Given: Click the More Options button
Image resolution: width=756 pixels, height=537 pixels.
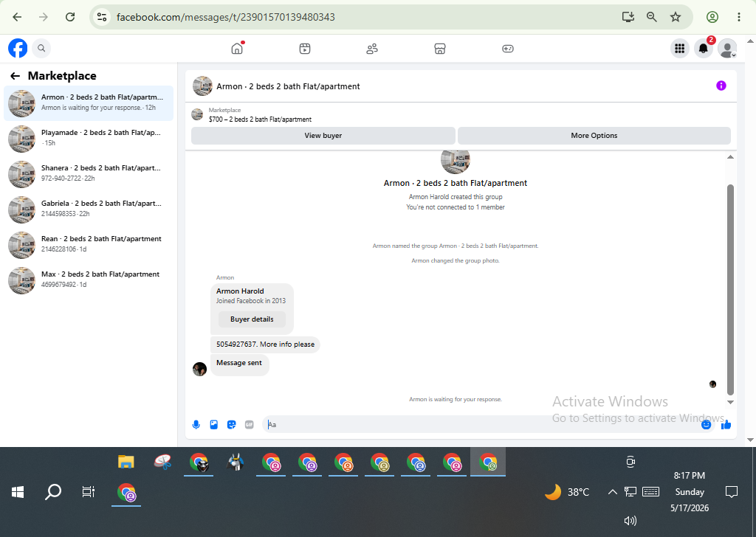Looking at the screenshot, I should tap(594, 135).
